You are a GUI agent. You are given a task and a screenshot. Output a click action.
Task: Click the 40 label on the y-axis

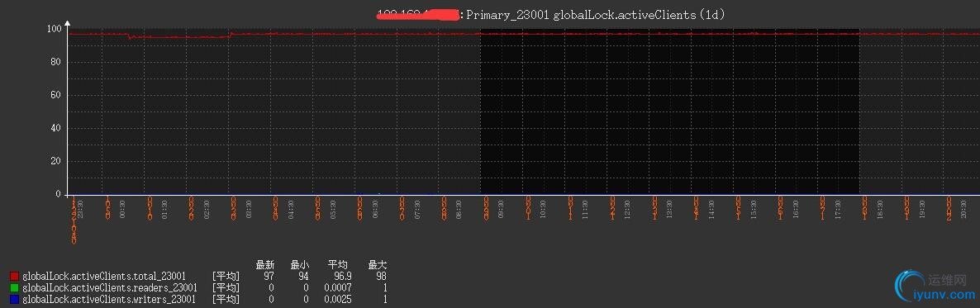56,128
